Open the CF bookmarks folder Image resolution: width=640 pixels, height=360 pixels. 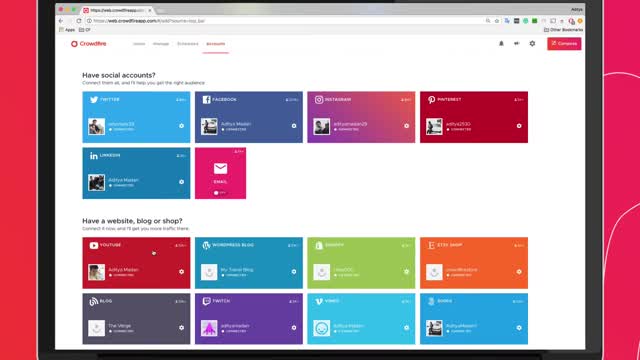[85, 30]
